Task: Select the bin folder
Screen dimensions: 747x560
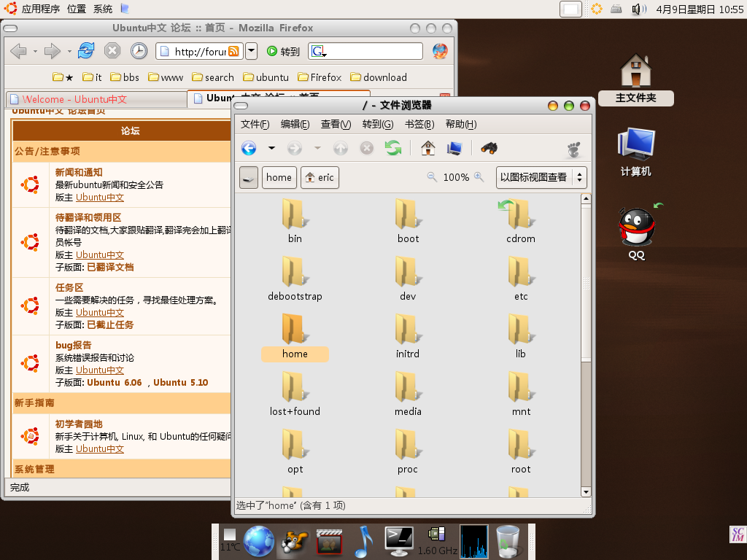Action: pyautogui.click(x=295, y=222)
